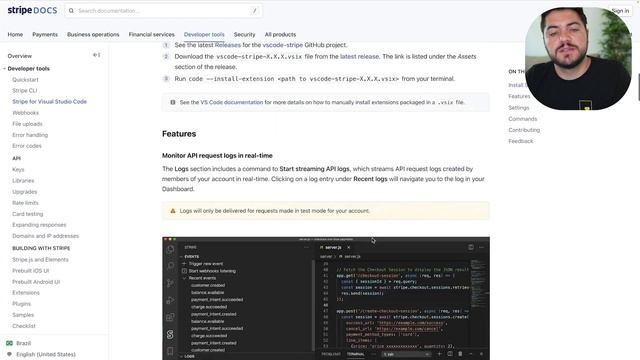Viewport: 640px width, 360px height.
Task: Open the Business operations tab
Action: click(93, 35)
